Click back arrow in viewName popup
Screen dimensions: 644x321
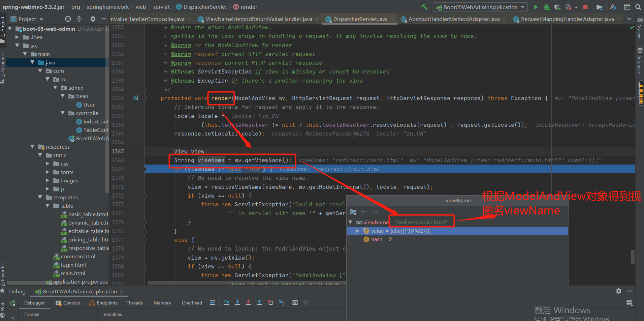pos(364,212)
